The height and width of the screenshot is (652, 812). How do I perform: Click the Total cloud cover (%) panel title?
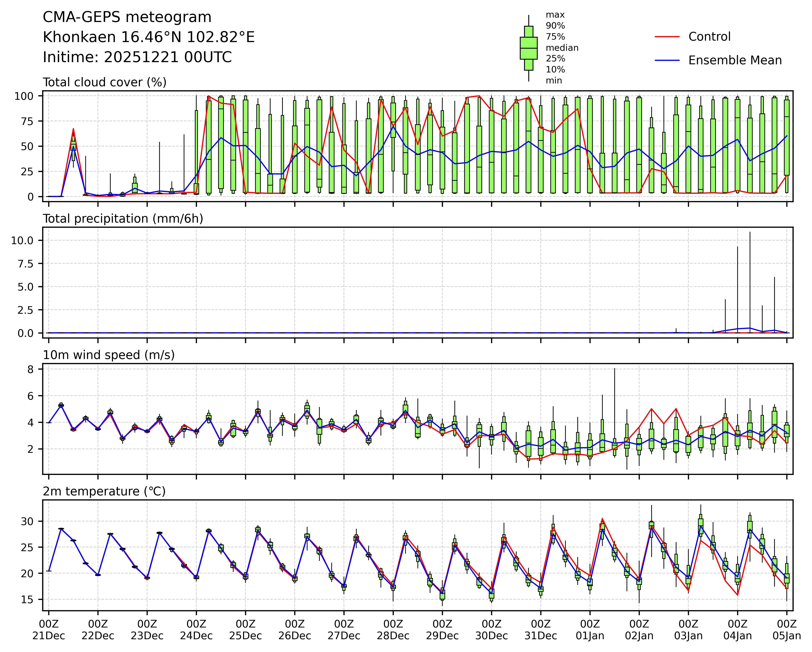[104, 82]
